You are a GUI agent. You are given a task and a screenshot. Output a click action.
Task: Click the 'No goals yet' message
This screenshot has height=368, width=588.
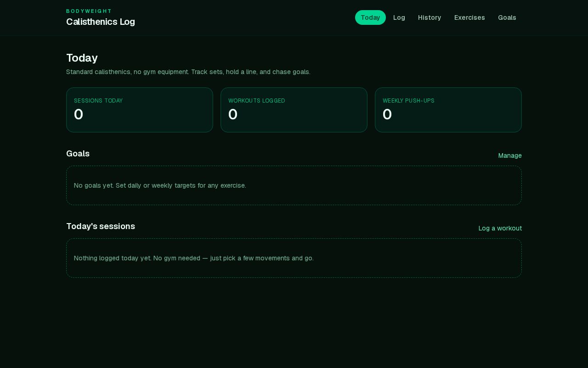point(160,185)
